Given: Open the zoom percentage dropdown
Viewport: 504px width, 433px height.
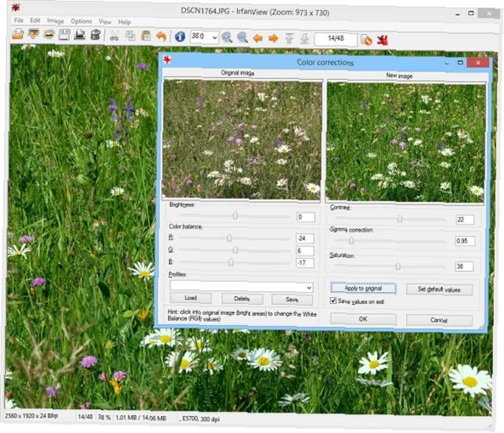Looking at the screenshot, I should click(214, 38).
